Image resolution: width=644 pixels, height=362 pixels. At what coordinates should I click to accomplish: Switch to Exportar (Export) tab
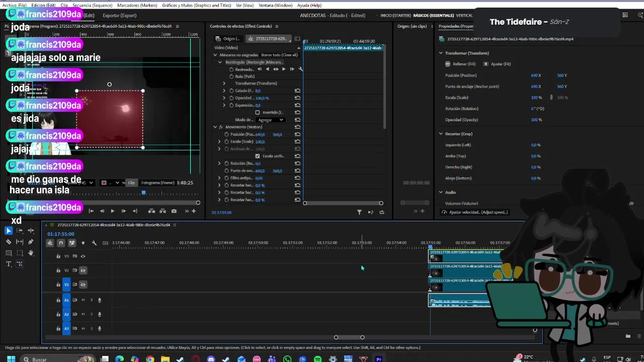click(x=119, y=16)
